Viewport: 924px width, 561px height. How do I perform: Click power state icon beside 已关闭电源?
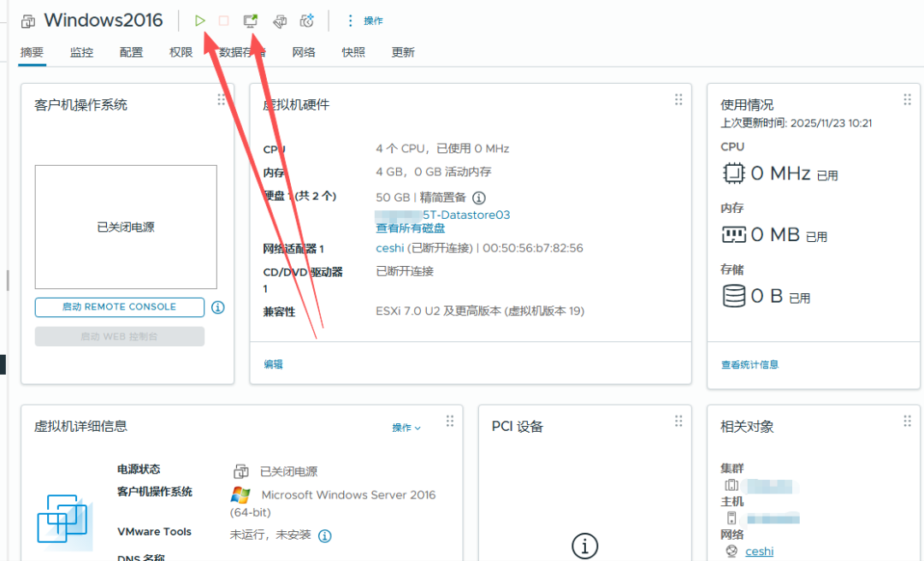point(241,471)
